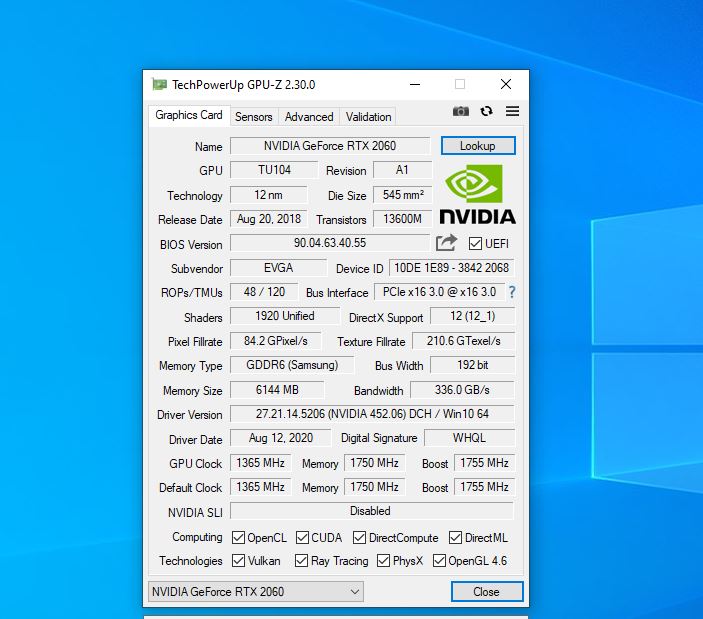Toggle the Vulkan checkbox
The image size is (703, 619).
[238, 561]
